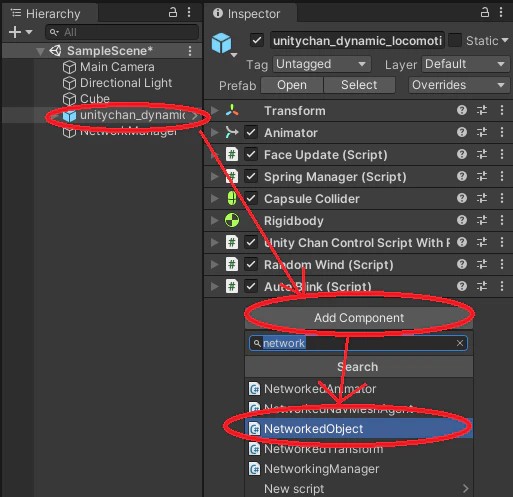
Task: Open Rigidbody component three-dot menu
Action: point(502,220)
